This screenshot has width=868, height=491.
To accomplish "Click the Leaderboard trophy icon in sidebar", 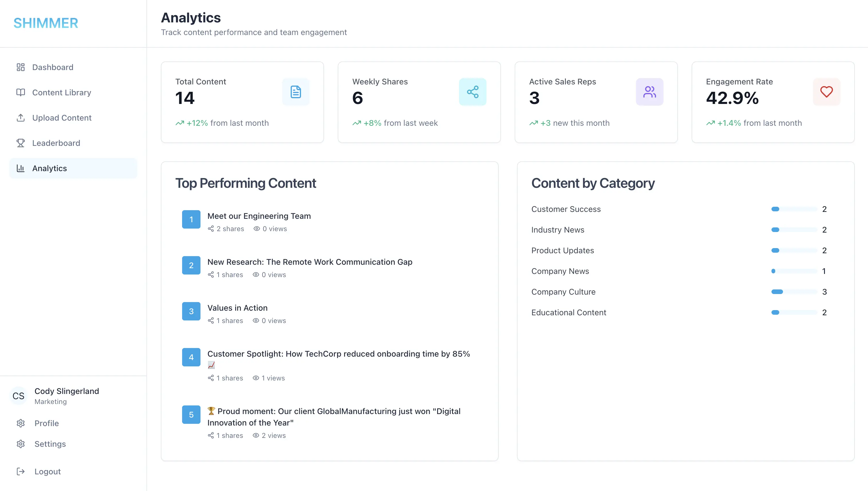I will pyautogui.click(x=21, y=143).
